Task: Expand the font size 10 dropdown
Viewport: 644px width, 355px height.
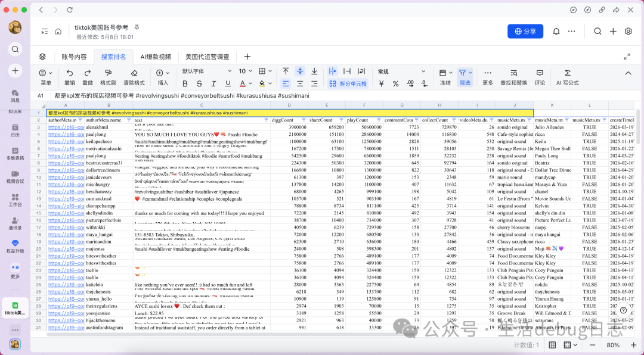Action: coord(245,71)
